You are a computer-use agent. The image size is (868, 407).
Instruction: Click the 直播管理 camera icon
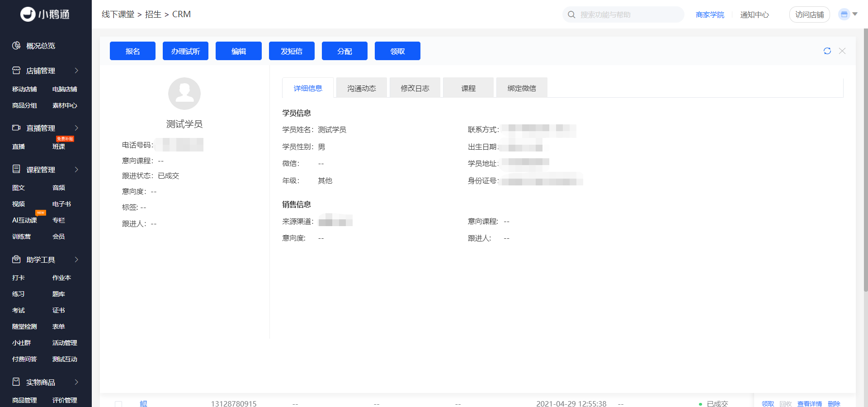[16, 128]
